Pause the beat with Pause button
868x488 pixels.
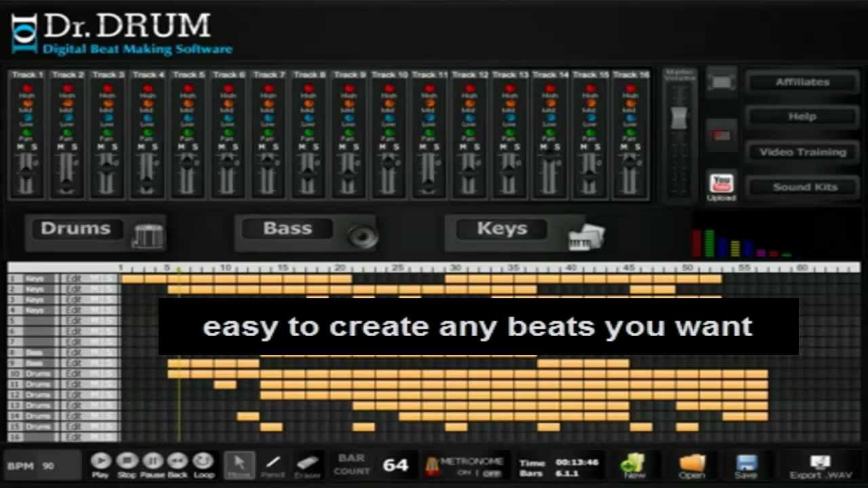tap(152, 462)
